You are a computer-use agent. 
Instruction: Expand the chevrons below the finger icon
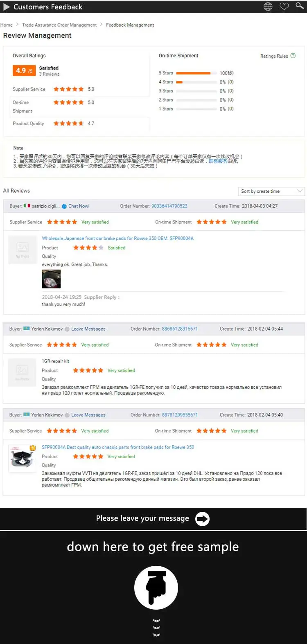point(156,627)
